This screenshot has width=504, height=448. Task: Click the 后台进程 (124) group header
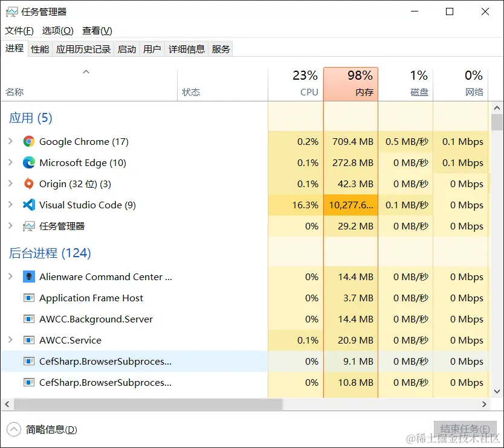click(50, 253)
